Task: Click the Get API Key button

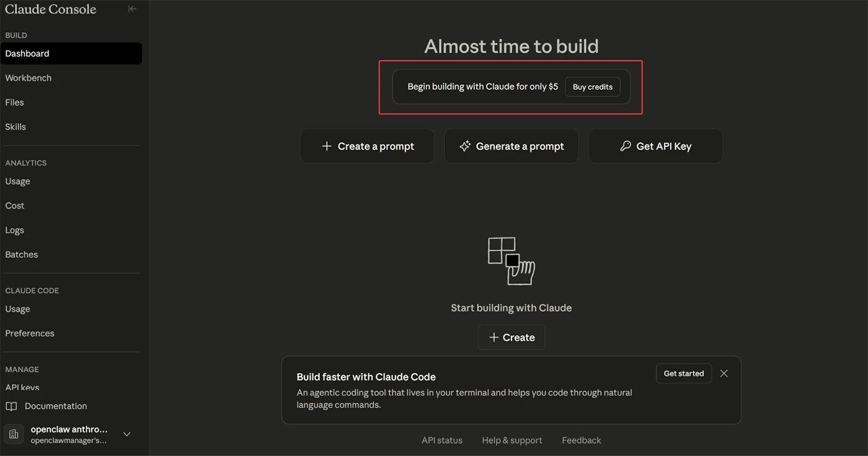Action: pos(655,146)
